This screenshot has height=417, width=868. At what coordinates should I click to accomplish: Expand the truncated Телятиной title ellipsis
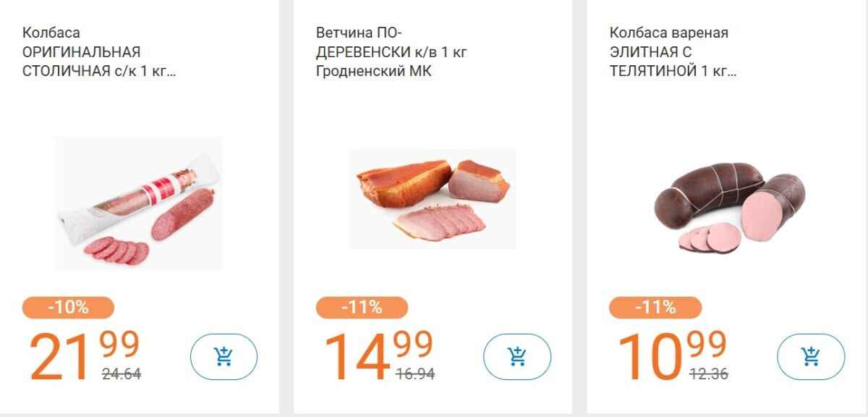click(x=732, y=72)
